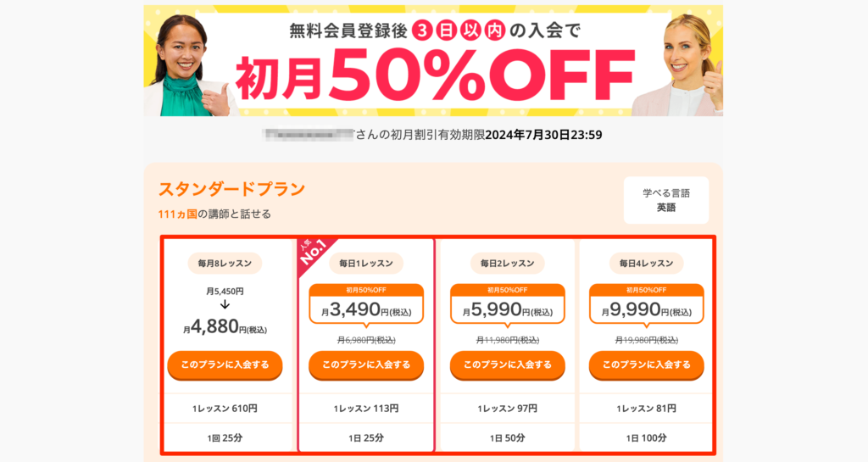Click the 1レッスン 113円 row
The image size is (868, 462).
(x=366, y=409)
